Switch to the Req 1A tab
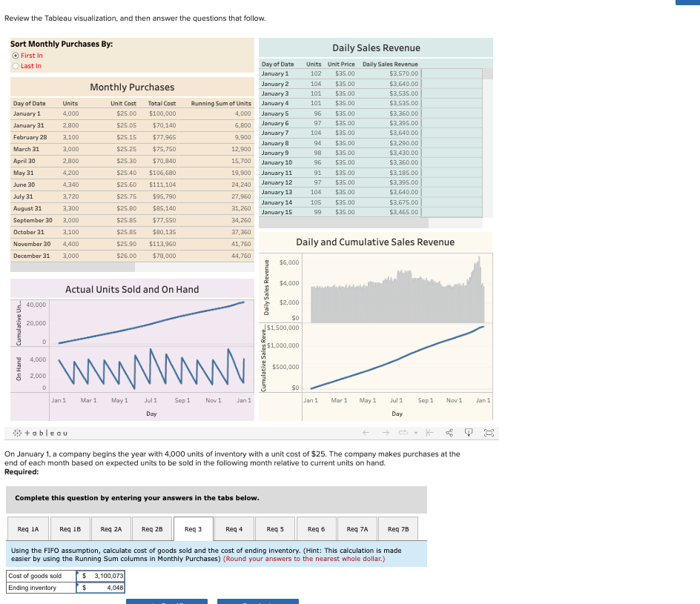700x604 pixels. (27, 528)
